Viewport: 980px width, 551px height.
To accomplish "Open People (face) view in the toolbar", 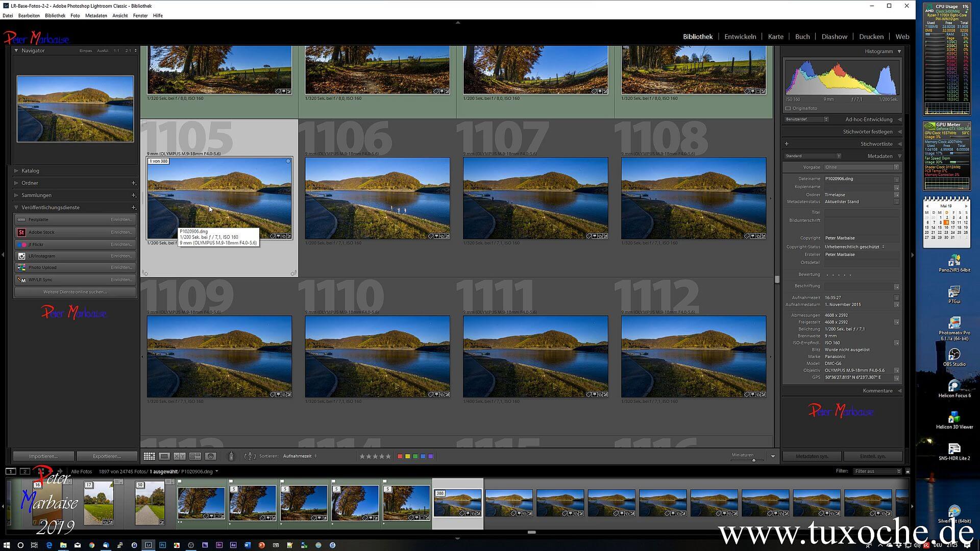I will tap(211, 456).
